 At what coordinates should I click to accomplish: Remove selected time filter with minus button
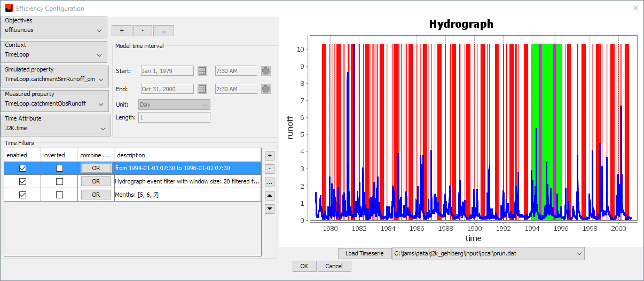(x=270, y=169)
